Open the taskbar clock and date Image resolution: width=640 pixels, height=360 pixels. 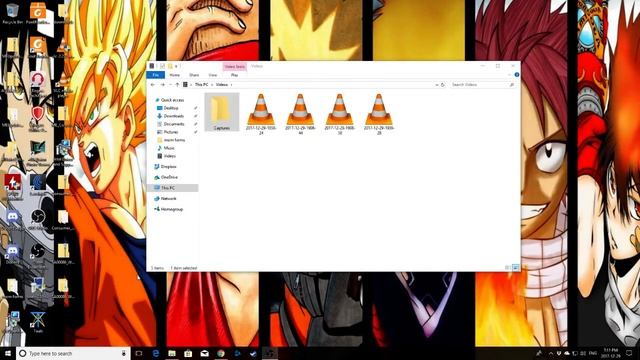click(611, 353)
